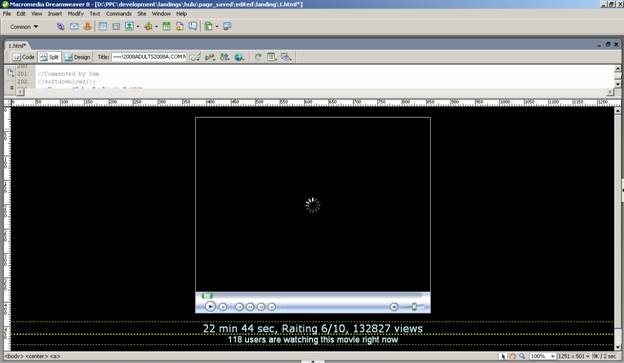Click the Insert Table icon
This screenshot has width=624, height=363.
[103, 27]
